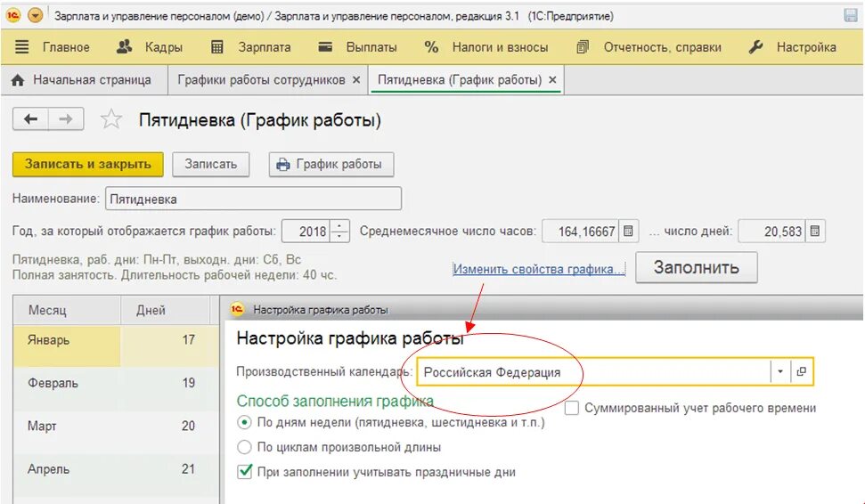This screenshot has height=504, width=865.
Task: Click the Январь days value 17
Action: (189, 339)
